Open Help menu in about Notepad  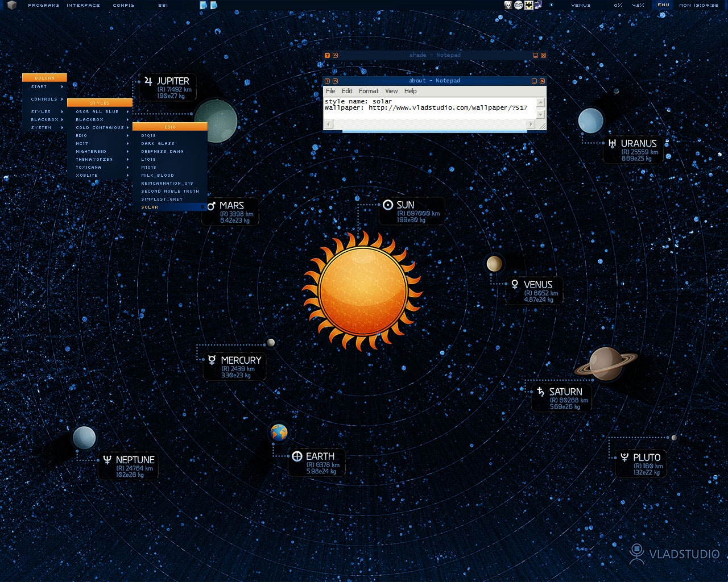pos(411,91)
